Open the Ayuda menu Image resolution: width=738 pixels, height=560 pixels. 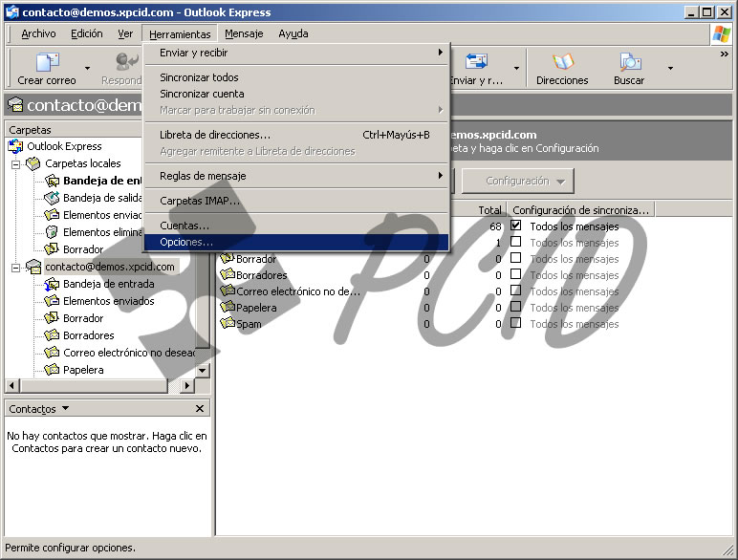pos(293,33)
